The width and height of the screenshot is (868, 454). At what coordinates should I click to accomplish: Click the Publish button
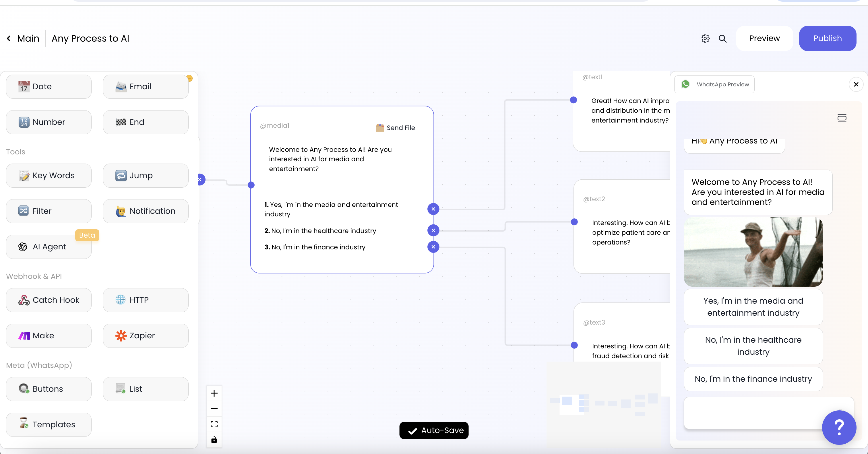click(x=827, y=38)
